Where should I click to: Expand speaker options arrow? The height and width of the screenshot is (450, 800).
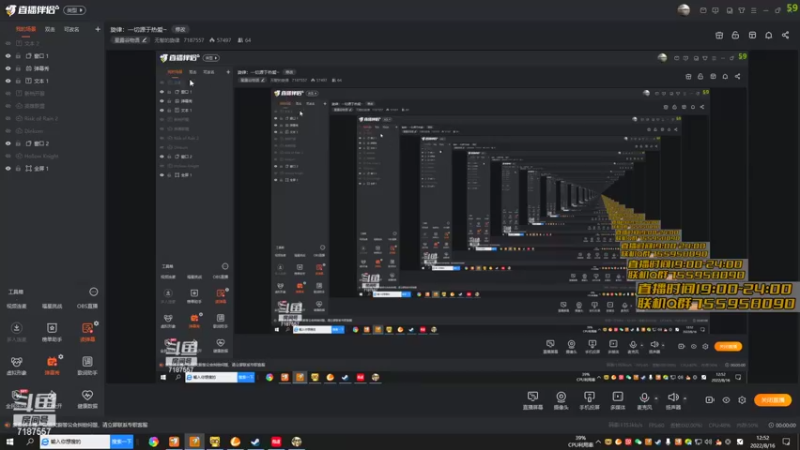click(685, 398)
